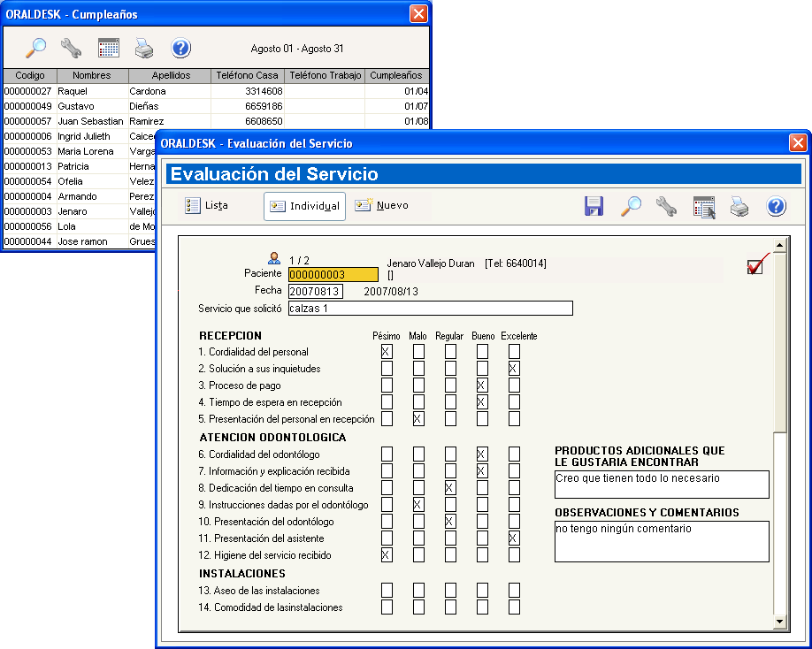Check Bueno for Información y explicación recibida
The image size is (812, 649).
pyautogui.click(x=482, y=471)
